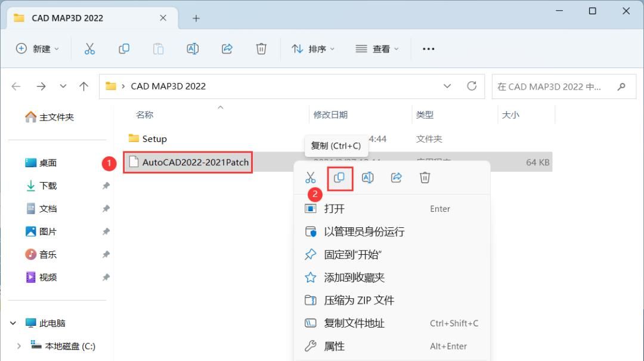
Task: Choose 压缩为 ZIP 文件 in context menu
Action: (x=358, y=300)
